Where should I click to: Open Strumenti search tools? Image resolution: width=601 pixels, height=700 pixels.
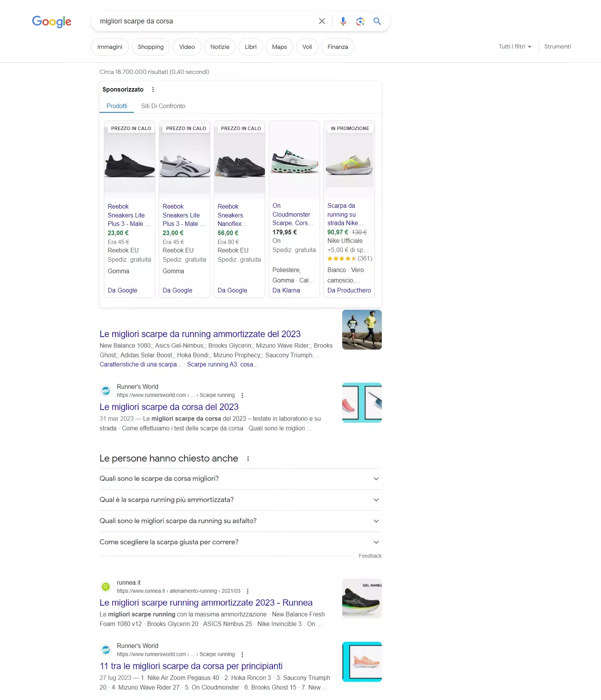click(x=558, y=47)
